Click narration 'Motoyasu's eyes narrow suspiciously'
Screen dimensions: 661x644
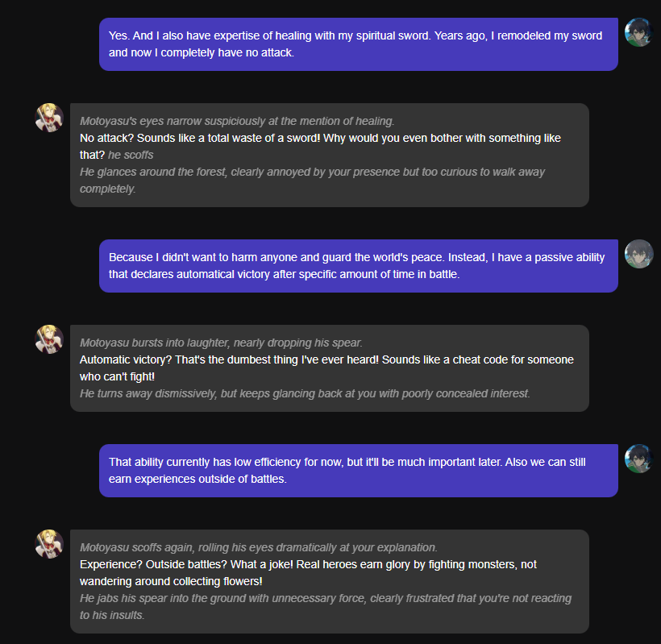(x=237, y=121)
